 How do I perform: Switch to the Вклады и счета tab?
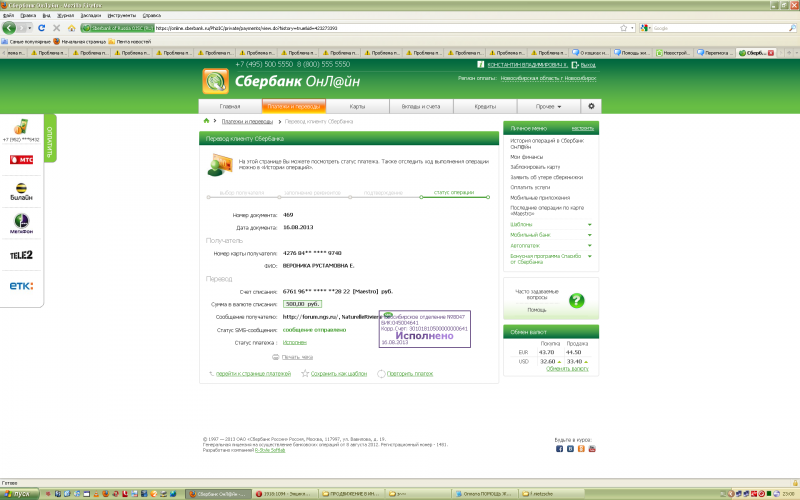(x=421, y=106)
